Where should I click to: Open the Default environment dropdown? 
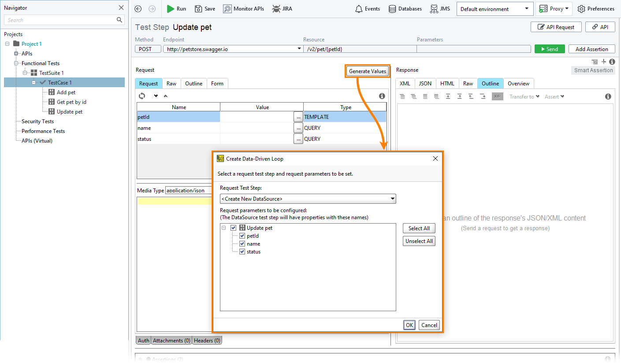click(494, 9)
